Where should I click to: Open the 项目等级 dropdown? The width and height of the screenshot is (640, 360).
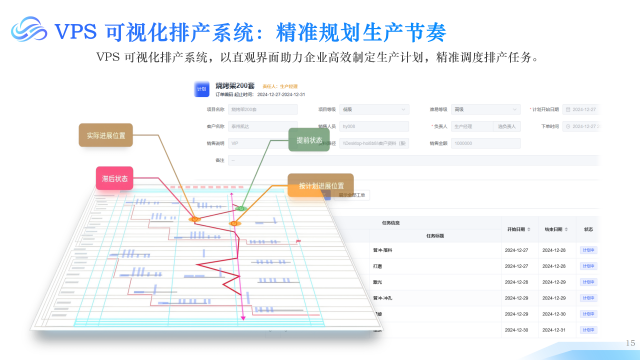[374, 109]
